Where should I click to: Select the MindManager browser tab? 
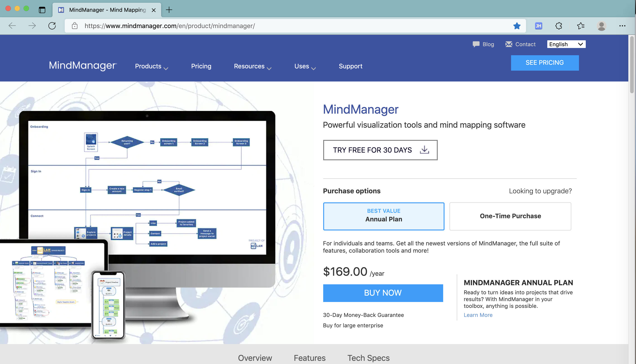click(x=107, y=10)
